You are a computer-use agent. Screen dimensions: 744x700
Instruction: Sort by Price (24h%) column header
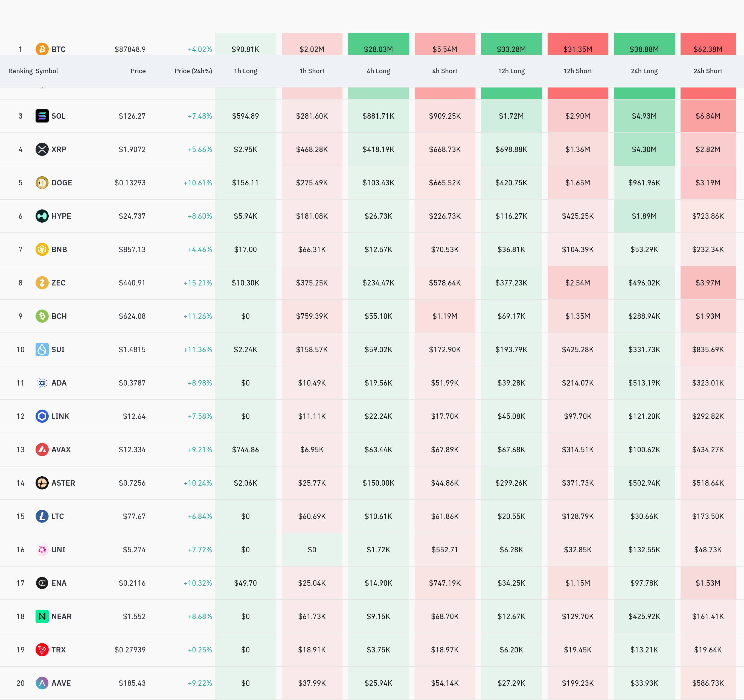pos(193,71)
